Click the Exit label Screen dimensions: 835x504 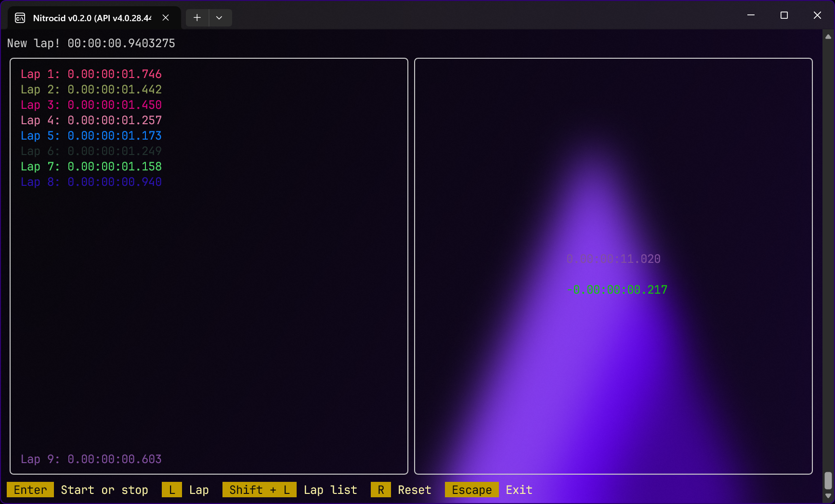click(519, 490)
